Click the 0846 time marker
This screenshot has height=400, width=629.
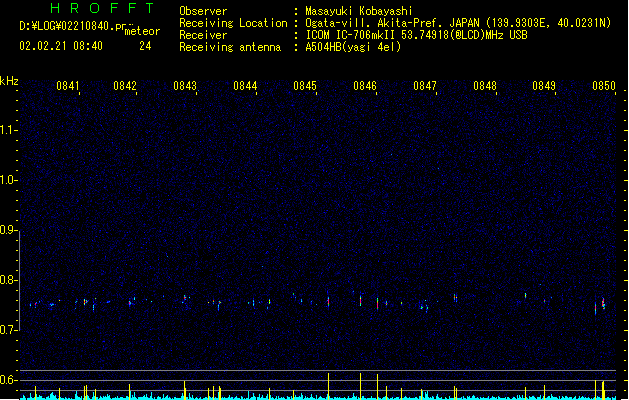click(x=365, y=86)
